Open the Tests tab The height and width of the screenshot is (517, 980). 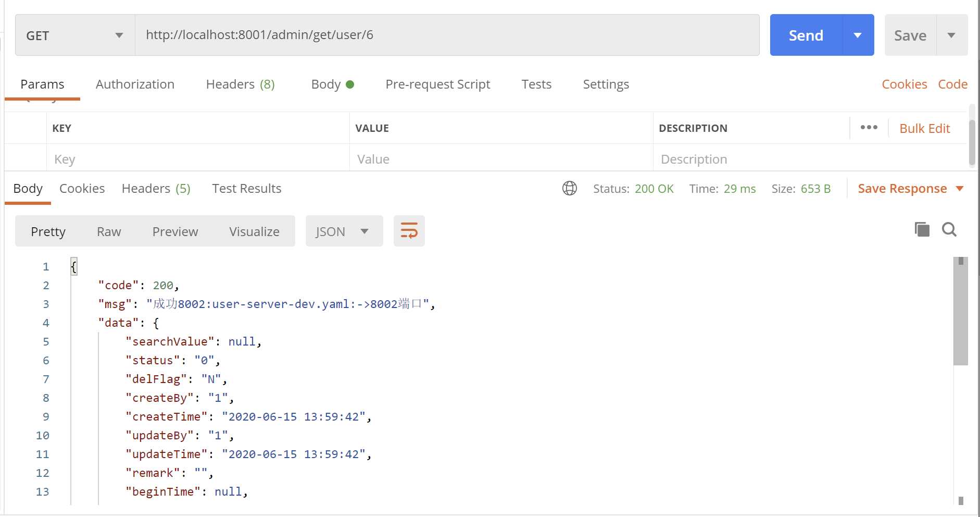(x=536, y=84)
